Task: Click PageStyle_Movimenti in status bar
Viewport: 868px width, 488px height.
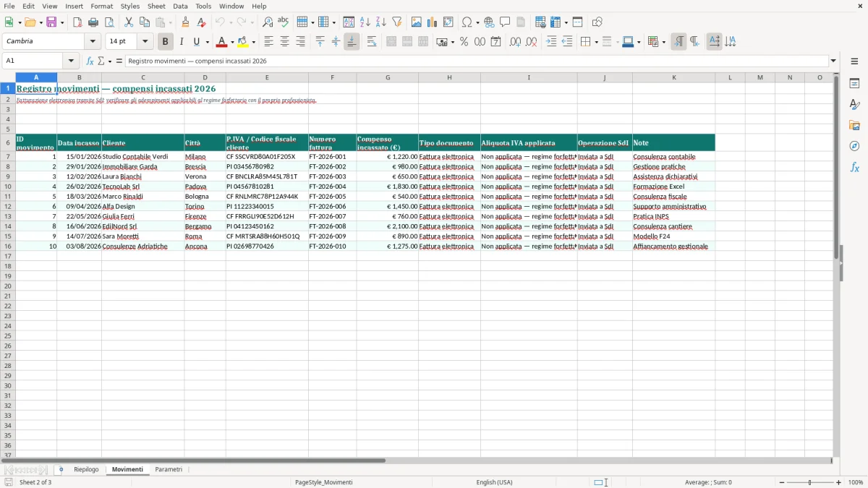Action: (323, 482)
